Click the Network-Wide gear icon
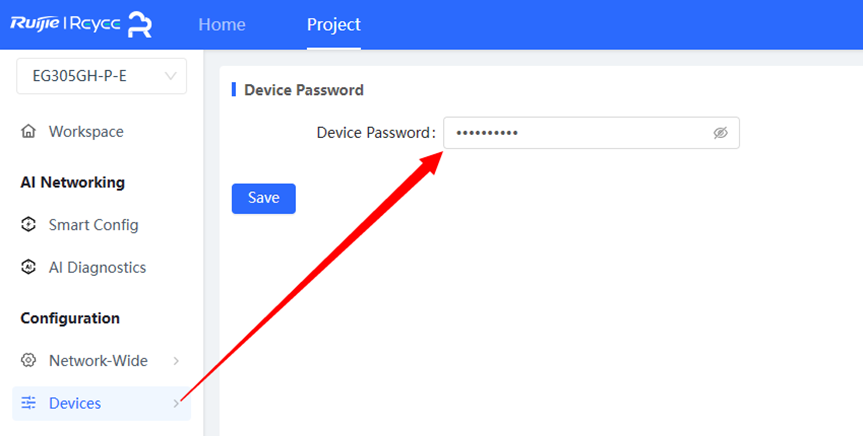The image size is (863, 436). [x=28, y=361]
